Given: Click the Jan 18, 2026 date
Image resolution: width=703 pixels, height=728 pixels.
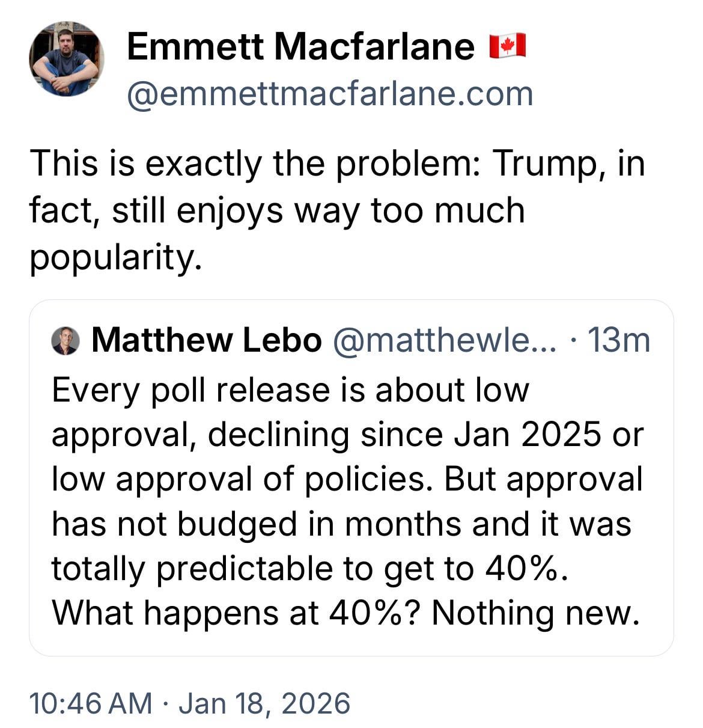Looking at the screenshot, I should [x=264, y=703].
